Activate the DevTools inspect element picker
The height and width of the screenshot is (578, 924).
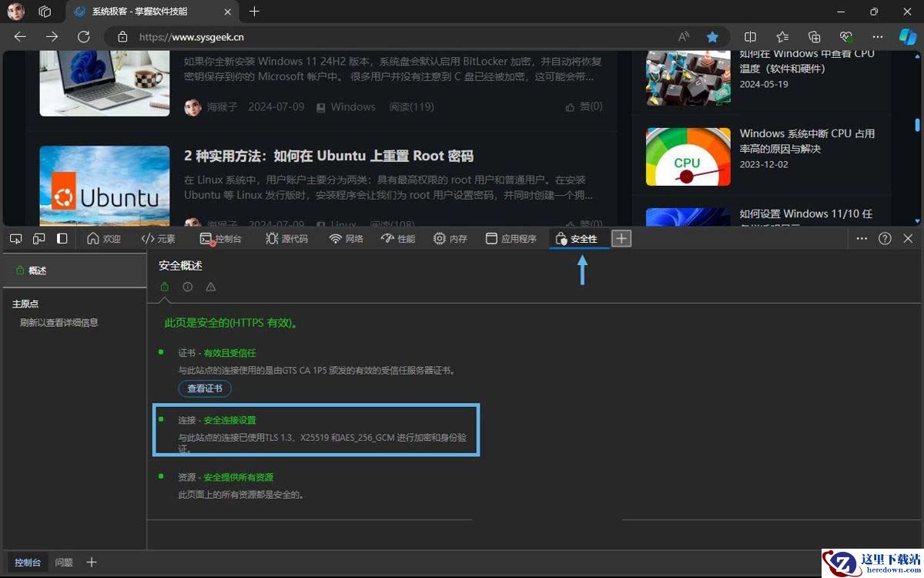[15, 239]
